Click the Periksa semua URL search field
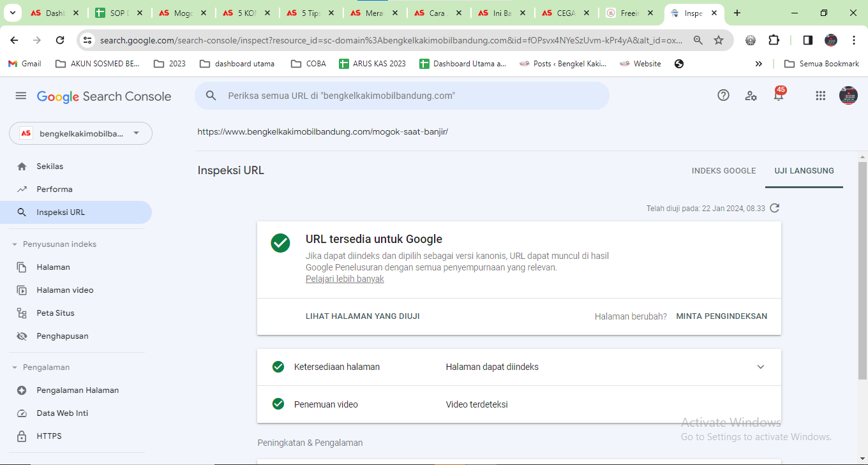 (402, 96)
